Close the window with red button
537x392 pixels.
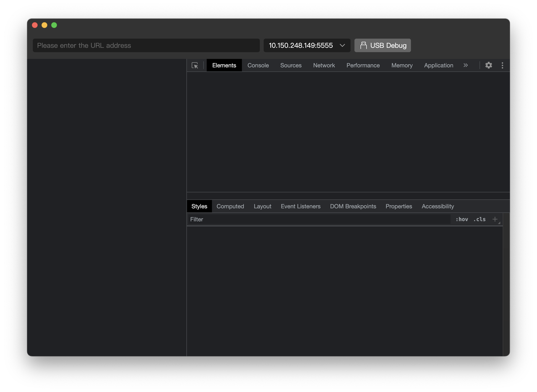tap(35, 25)
